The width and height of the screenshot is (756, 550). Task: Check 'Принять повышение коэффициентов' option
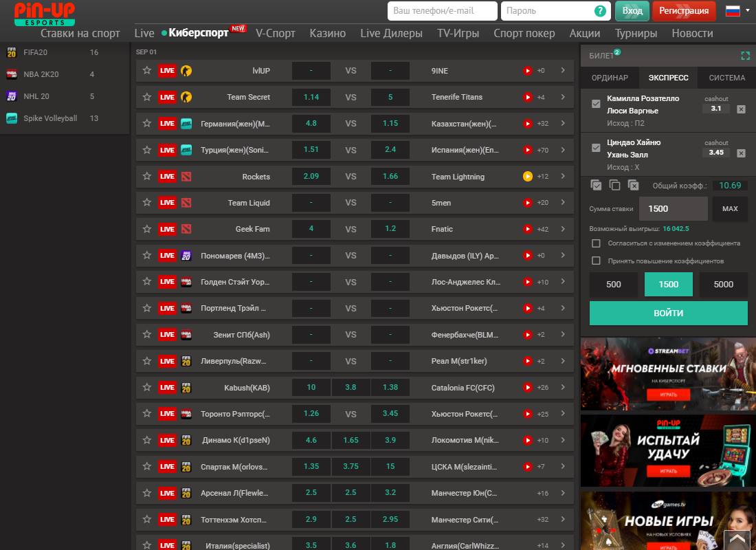coord(596,261)
